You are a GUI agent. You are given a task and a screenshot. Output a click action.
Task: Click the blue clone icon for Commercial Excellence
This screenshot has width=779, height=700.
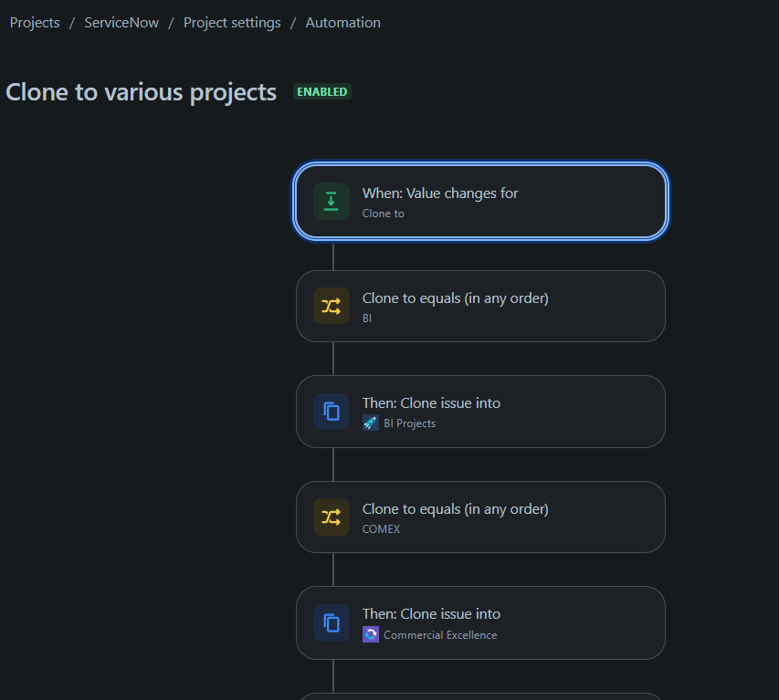[331, 622]
